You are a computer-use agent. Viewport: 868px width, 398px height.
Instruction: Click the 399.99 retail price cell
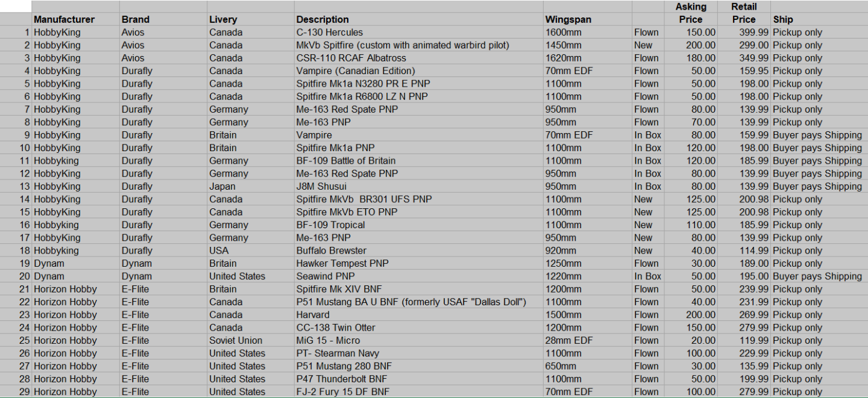point(744,33)
